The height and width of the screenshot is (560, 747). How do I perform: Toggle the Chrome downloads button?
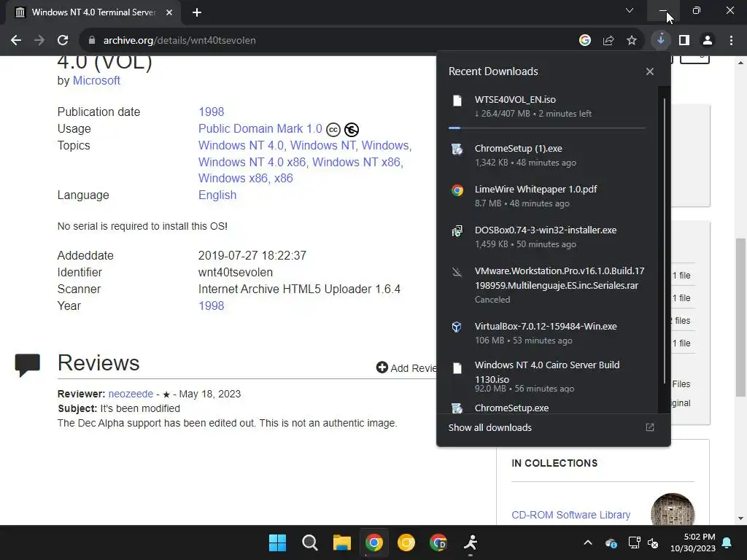660,40
